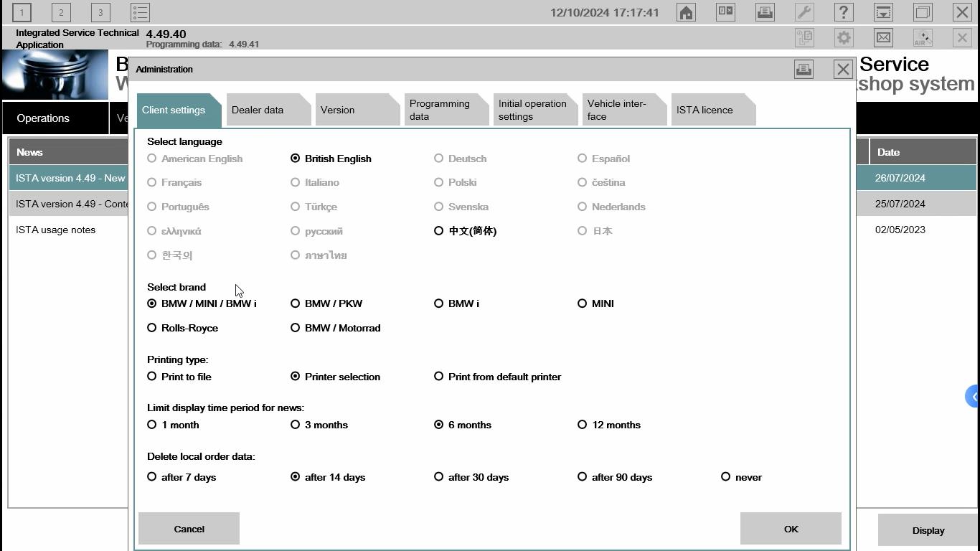Click the greyed gear settings icon
The image size is (980, 551).
pos(844,37)
